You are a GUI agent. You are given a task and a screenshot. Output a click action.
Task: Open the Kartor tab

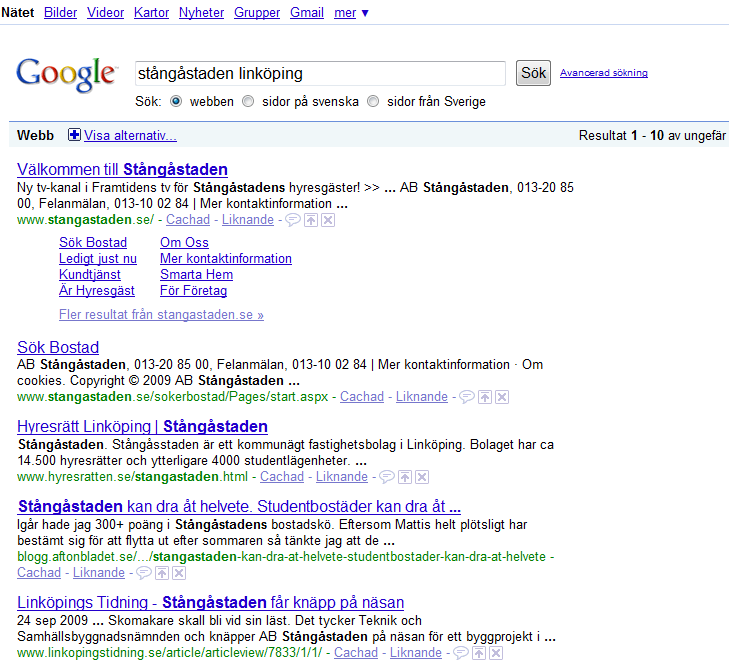click(151, 13)
